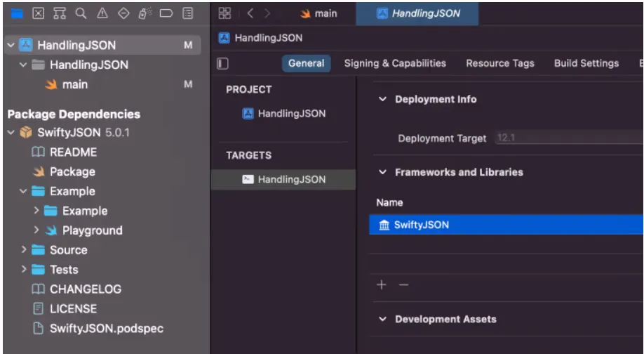
Task: Select the HandlingJSON editor tab
Action: [417, 13]
